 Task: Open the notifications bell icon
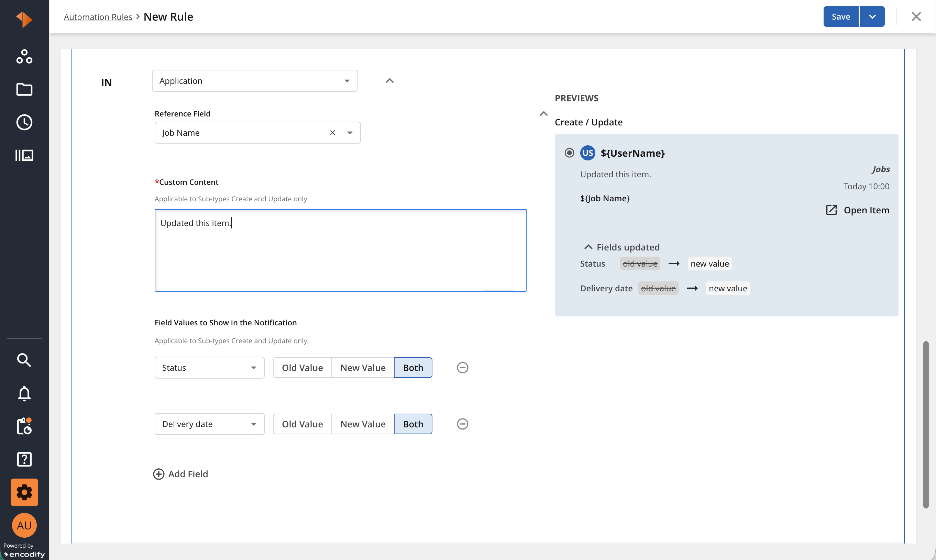[24, 393]
